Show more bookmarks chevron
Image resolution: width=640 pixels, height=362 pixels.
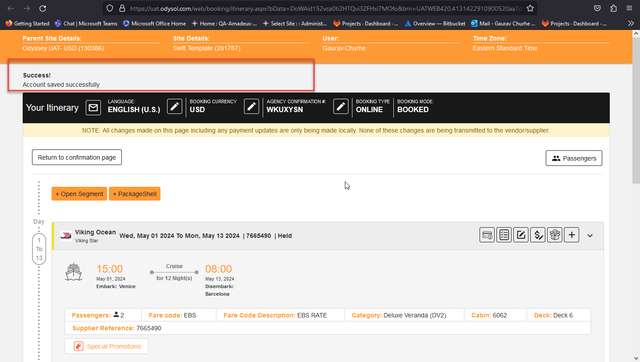631,23
